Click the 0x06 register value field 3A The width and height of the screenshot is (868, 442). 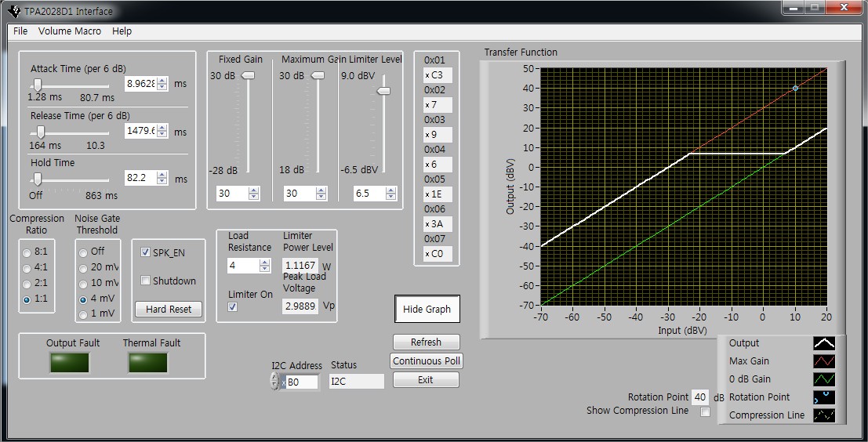coord(438,224)
